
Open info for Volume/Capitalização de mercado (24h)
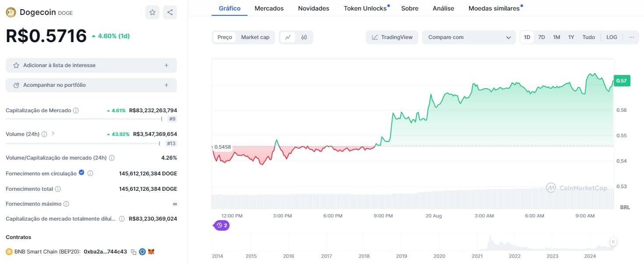click(x=112, y=158)
